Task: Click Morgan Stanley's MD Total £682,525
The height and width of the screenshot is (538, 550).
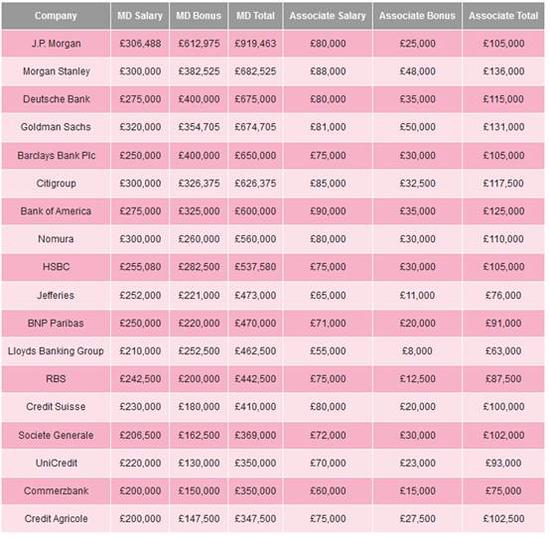Action: (255, 71)
